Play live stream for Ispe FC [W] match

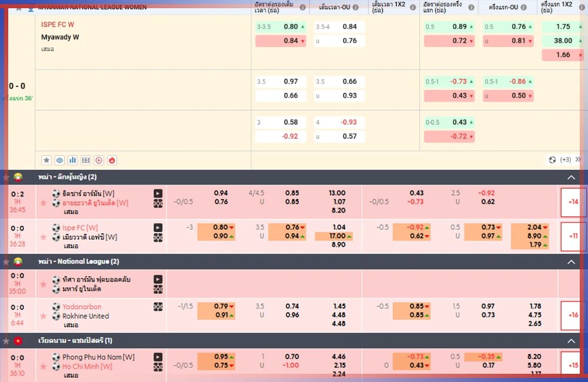(x=158, y=227)
